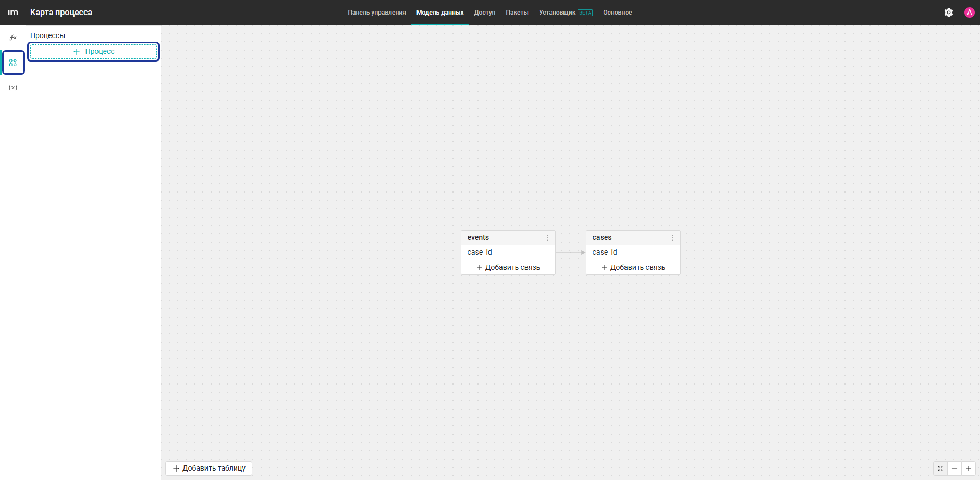This screenshot has width=980, height=480.
Task: Open the cases table options menu
Action: click(x=673, y=238)
